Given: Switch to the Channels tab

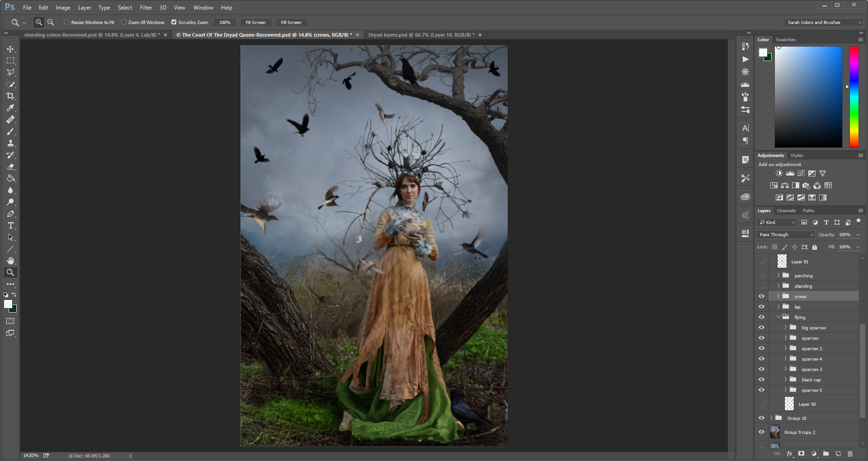Looking at the screenshot, I should pyautogui.click(x=786, y=210).
